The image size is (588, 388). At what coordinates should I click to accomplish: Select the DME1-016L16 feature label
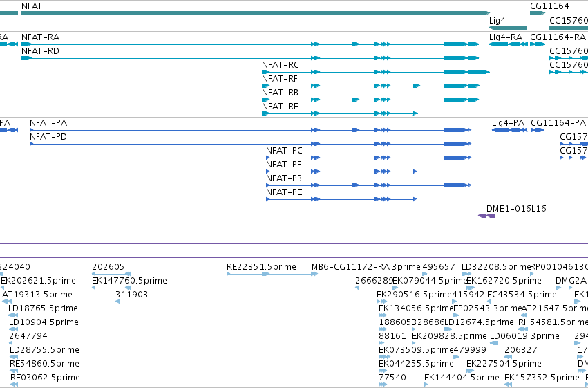516,209
